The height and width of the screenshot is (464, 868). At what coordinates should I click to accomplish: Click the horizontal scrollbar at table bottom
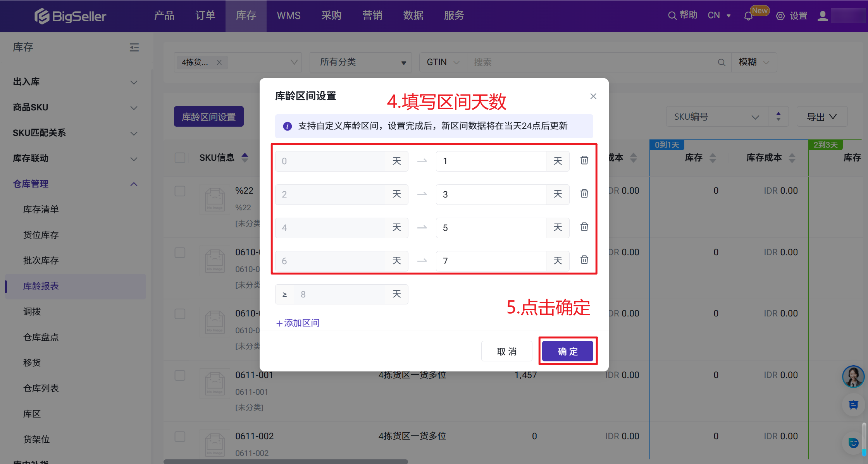pos(286,461)
